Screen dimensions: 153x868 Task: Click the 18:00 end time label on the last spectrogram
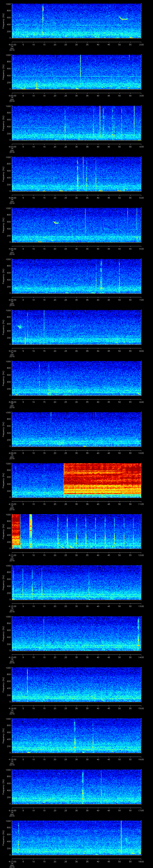coord(141,861)
